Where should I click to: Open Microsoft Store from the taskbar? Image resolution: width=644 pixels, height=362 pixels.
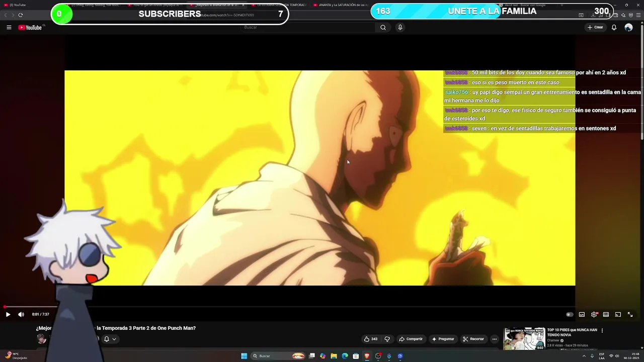pos(356,356)
